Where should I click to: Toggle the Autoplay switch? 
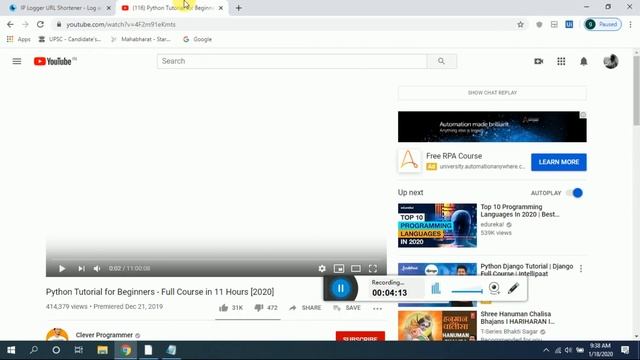(575, 193)
